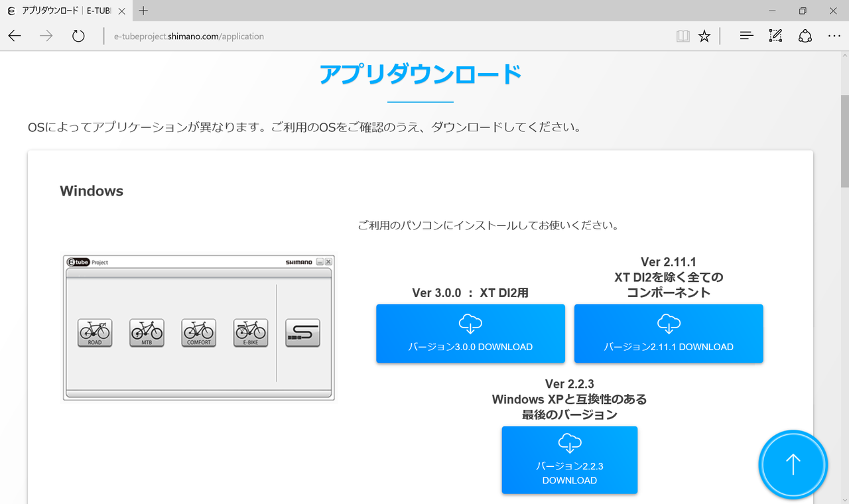
Task: Go back to the previous page
Action: click(x=15, y=36)
